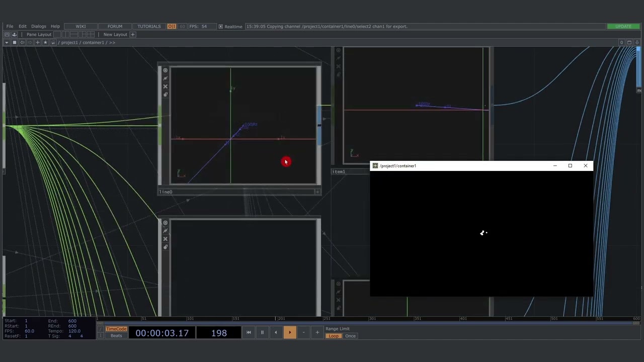This screenshot has height=362, width=644.
Task: Jump to timeline start button
Action: point(249,332)
